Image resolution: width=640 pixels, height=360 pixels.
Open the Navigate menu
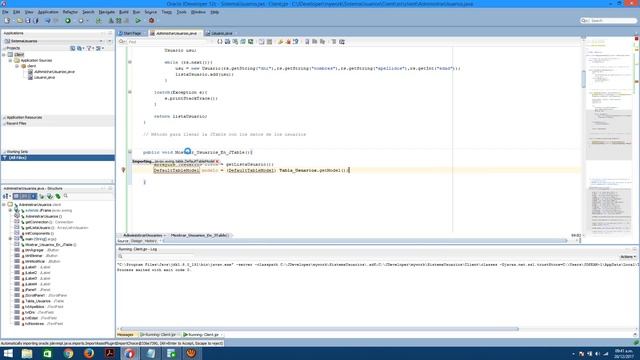(107, 12)
